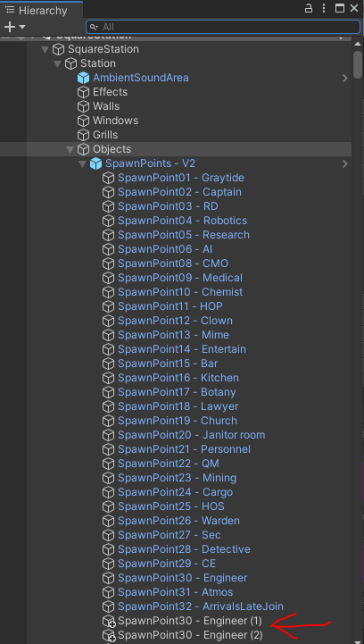
Task: Click the lock icon in Hierarchy header
Action: point(308,8)
